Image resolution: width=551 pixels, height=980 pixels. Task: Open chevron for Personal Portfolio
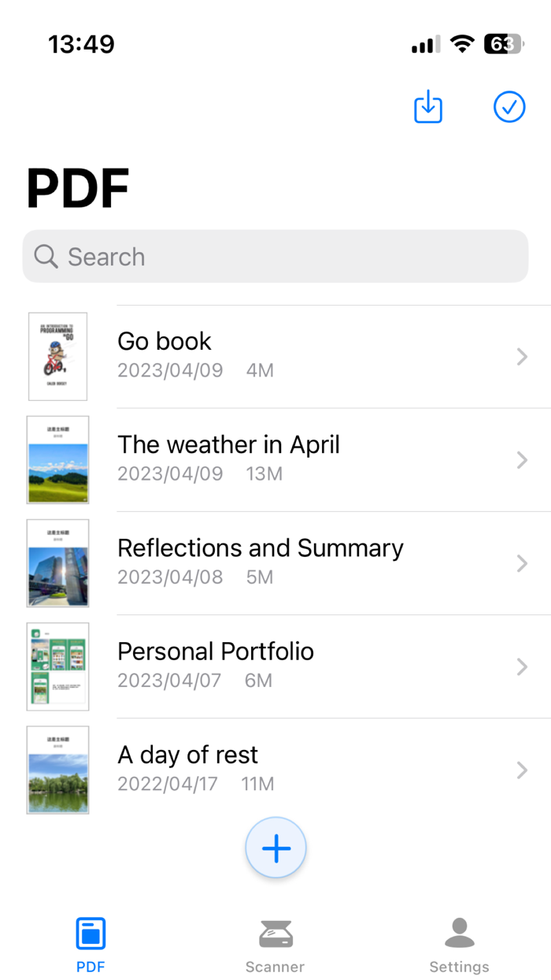click(x=522, y=666)
